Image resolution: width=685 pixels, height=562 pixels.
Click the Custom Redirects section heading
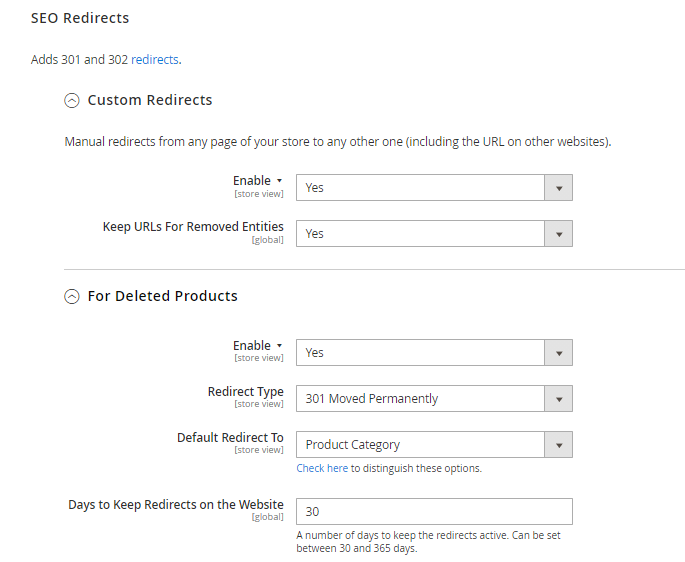150,100
